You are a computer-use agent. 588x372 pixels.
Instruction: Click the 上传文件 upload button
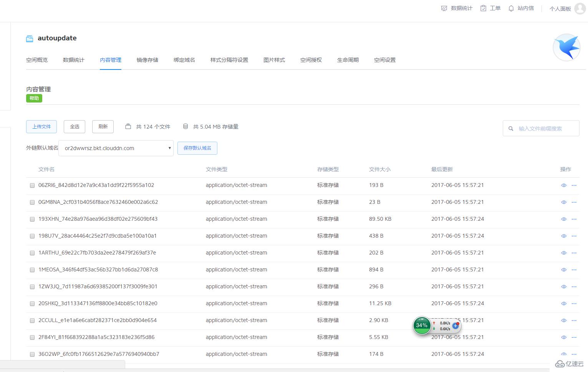tap(41, 127)
